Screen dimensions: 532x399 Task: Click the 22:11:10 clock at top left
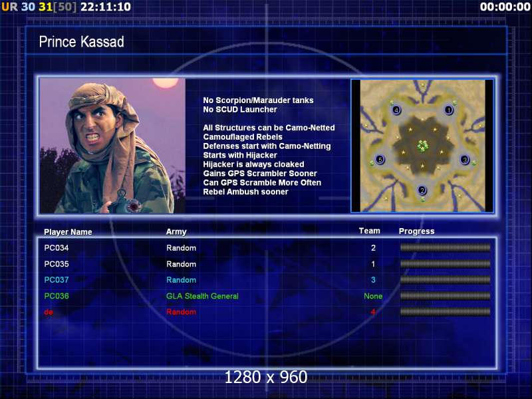tap(106, 7)
